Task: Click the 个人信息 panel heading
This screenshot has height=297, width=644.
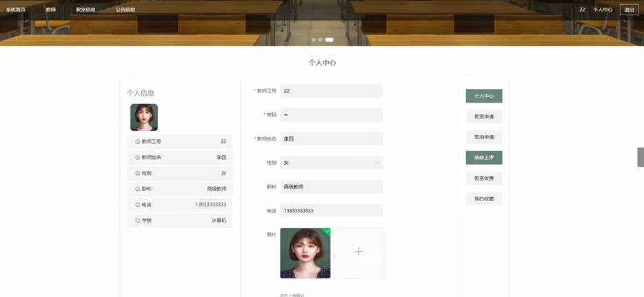Action: click(x=141, y=93)
